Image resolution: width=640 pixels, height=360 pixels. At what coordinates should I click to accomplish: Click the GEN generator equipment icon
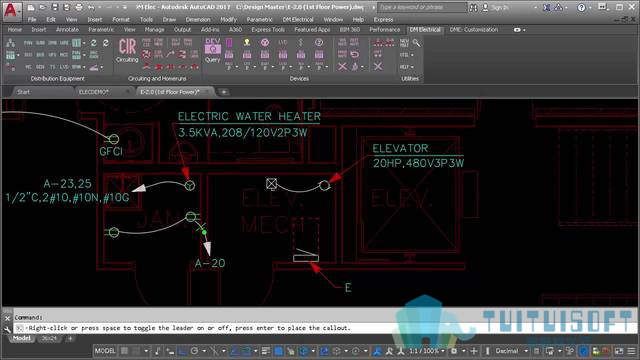click(40, 67)
